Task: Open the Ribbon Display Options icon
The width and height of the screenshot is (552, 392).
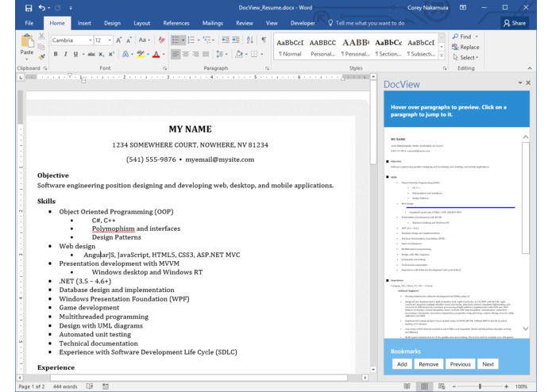Action: [x=463, y=8]
